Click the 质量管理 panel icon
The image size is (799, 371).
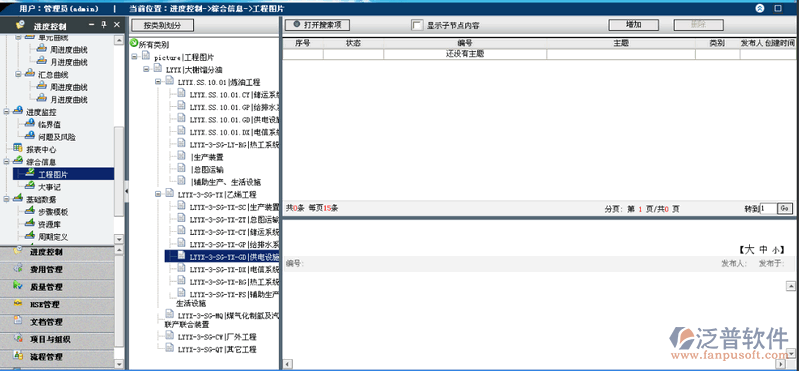(18, 286)
